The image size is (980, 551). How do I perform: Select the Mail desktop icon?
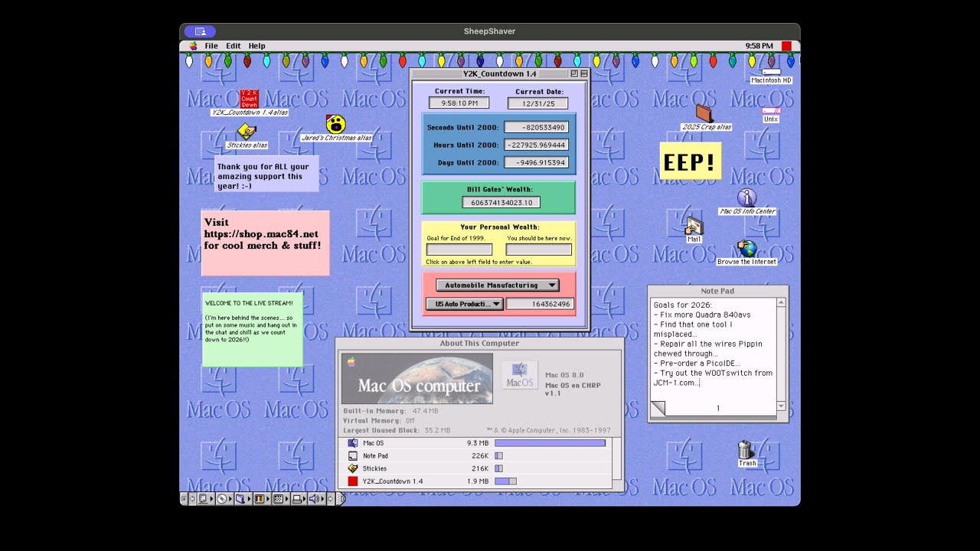[x=694, y=226]
